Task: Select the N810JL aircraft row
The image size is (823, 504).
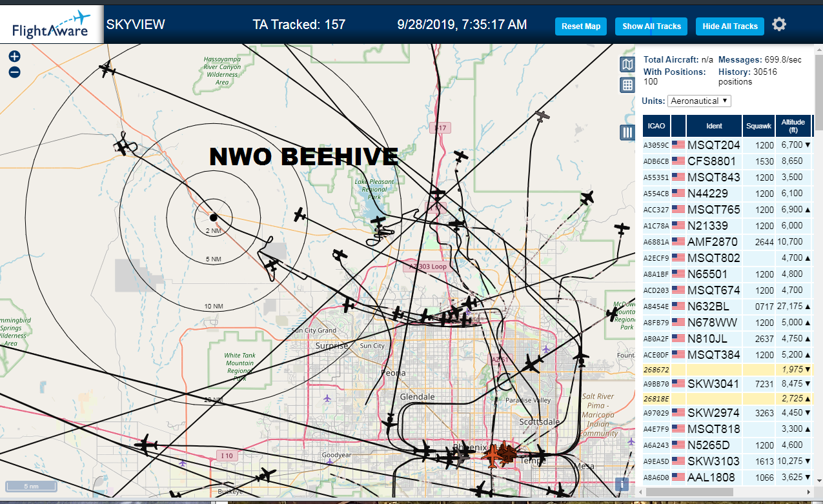Action: tap(727, 338)
